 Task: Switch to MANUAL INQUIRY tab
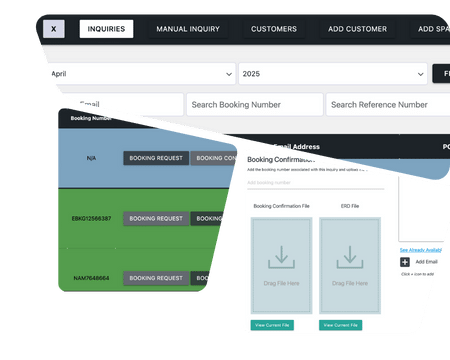[x=188, y=29]
